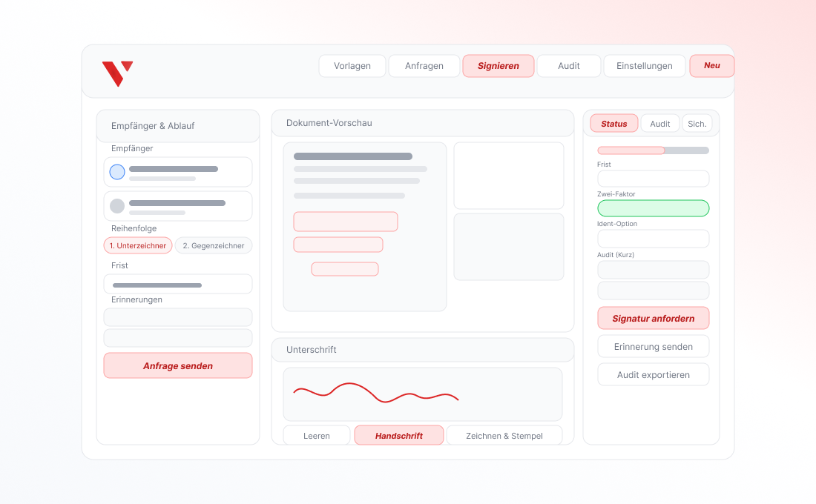Choose 2. Gegenzeichner signing order

click(x=214, y=245)
